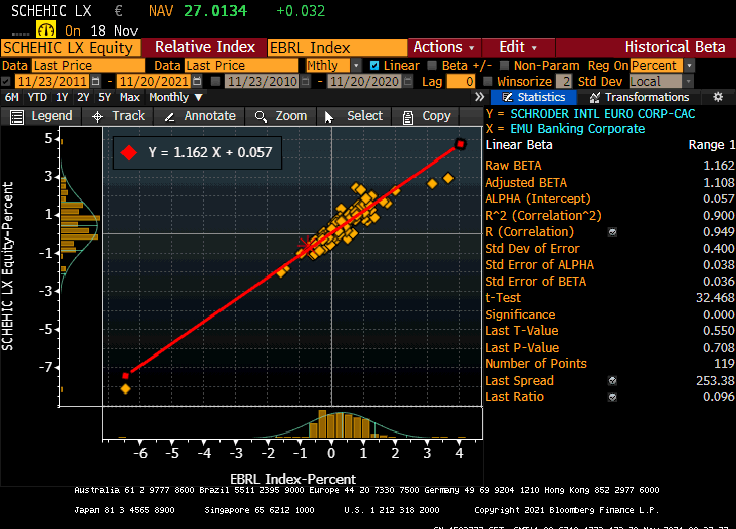
Task: Click the t-Test value 32.468
Action: (x=715, y=298)
